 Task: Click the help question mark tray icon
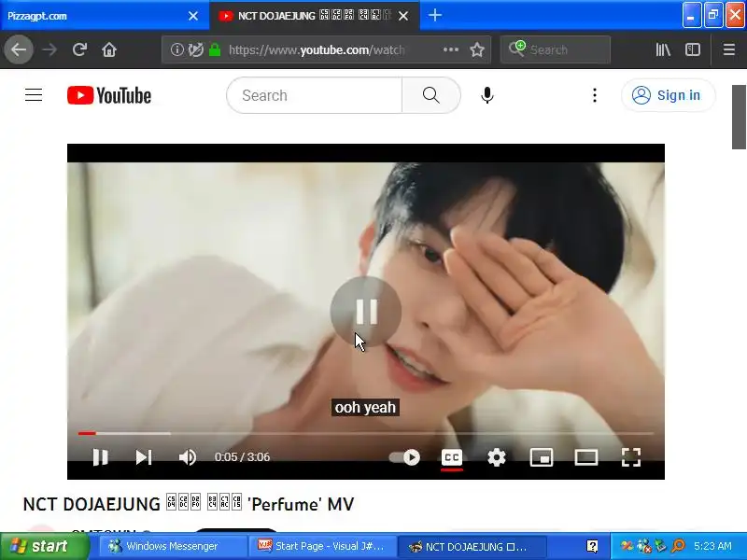coord(592,546)
